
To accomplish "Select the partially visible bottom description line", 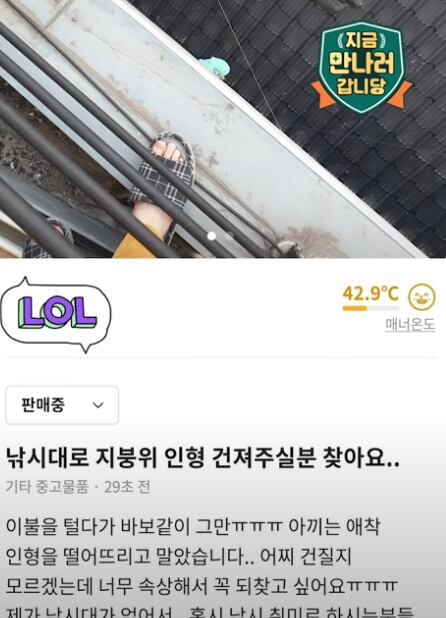I will click(x=209, y=612).
